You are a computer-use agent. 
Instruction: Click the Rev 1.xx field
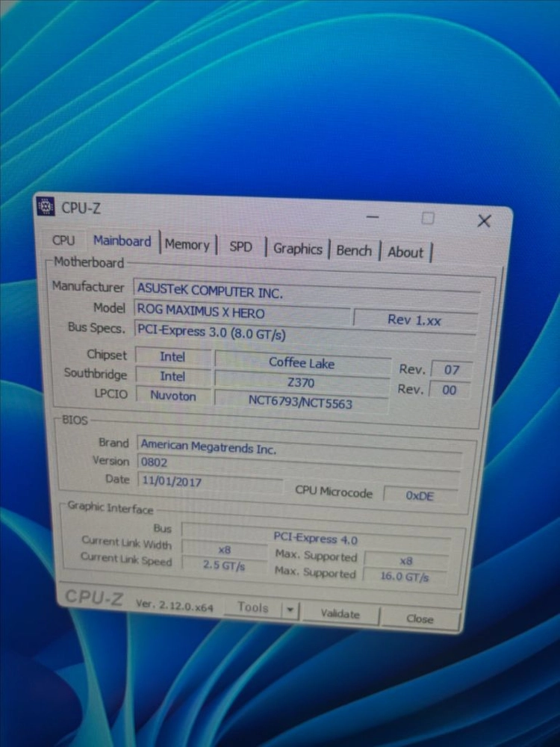(414, 320)
